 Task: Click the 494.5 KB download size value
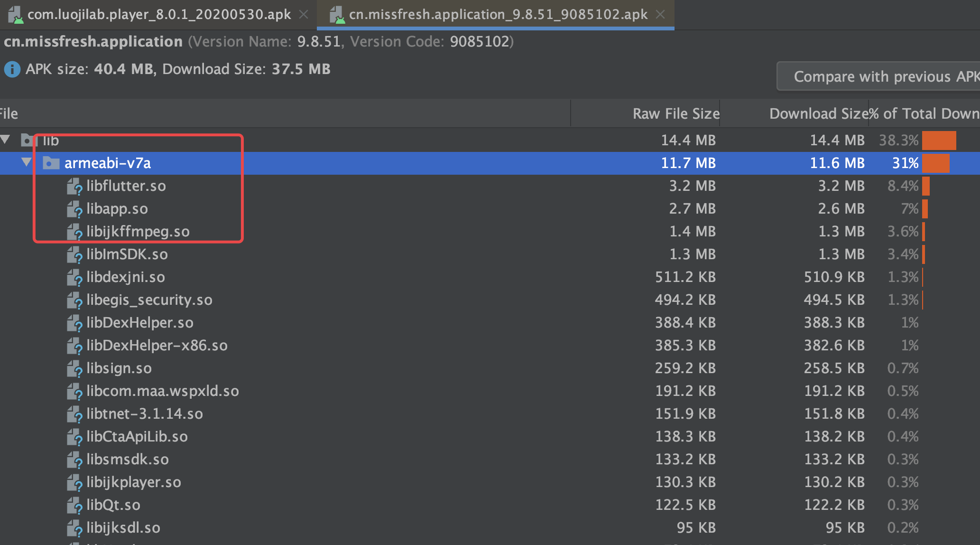click(x=834, y=300)
